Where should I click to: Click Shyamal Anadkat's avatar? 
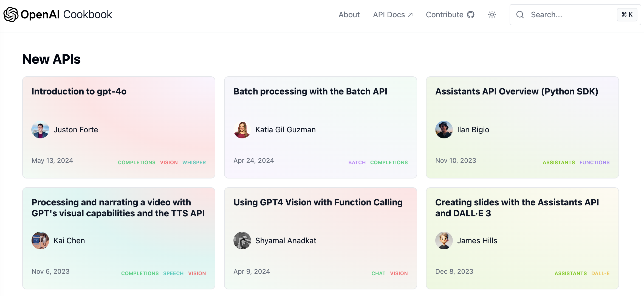coord(242,241)
